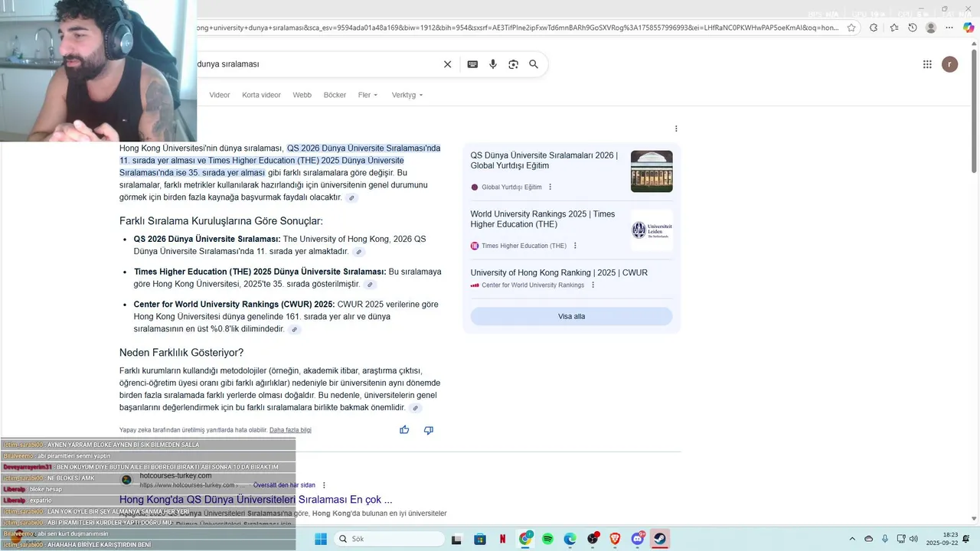
Task: Click the magnifier search button
Action: [x=534, y=64]
